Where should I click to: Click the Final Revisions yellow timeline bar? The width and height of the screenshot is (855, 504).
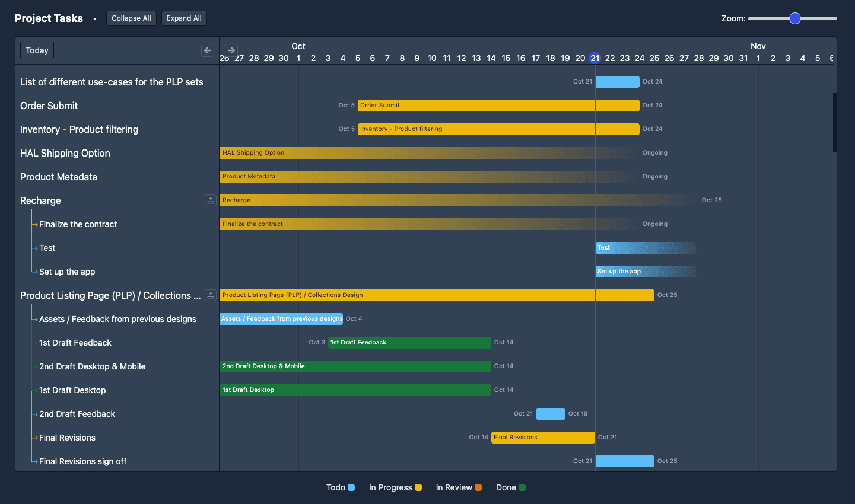[542, 438]
